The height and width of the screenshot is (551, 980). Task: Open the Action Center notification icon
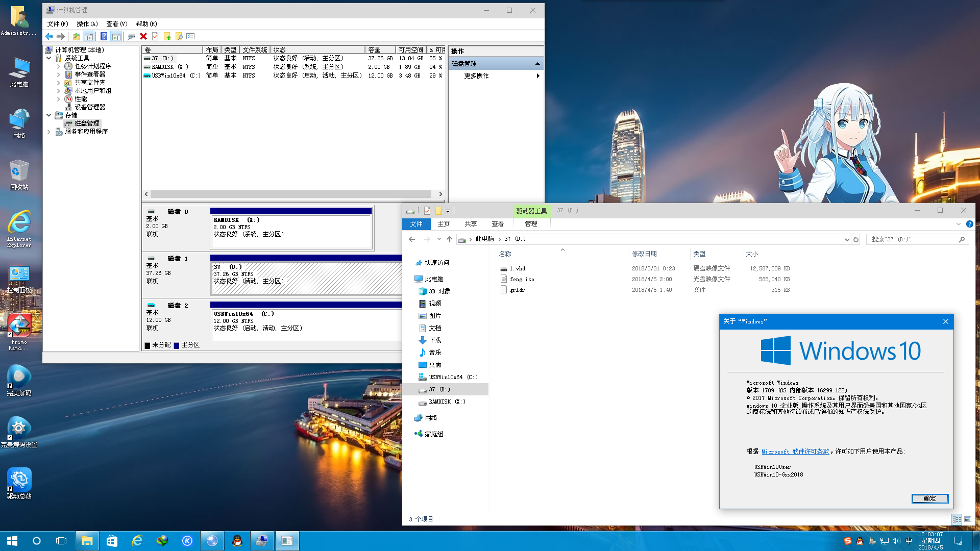958,541
